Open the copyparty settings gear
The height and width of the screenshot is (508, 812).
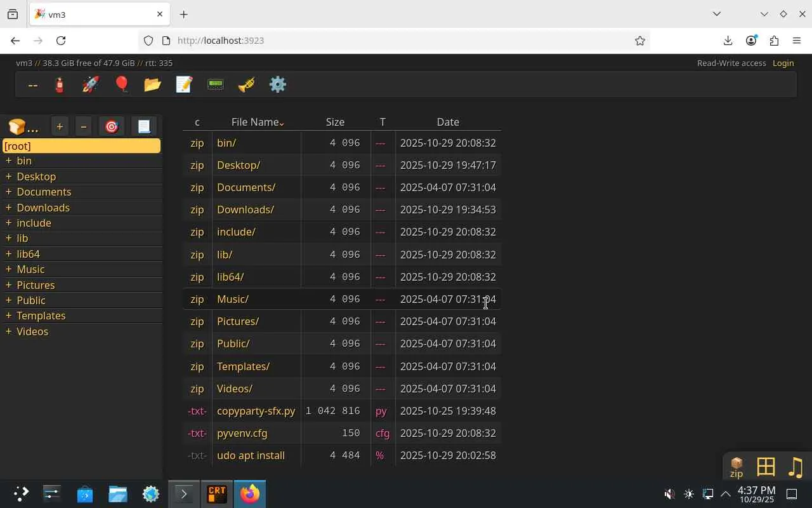click(x=278, y=84)
